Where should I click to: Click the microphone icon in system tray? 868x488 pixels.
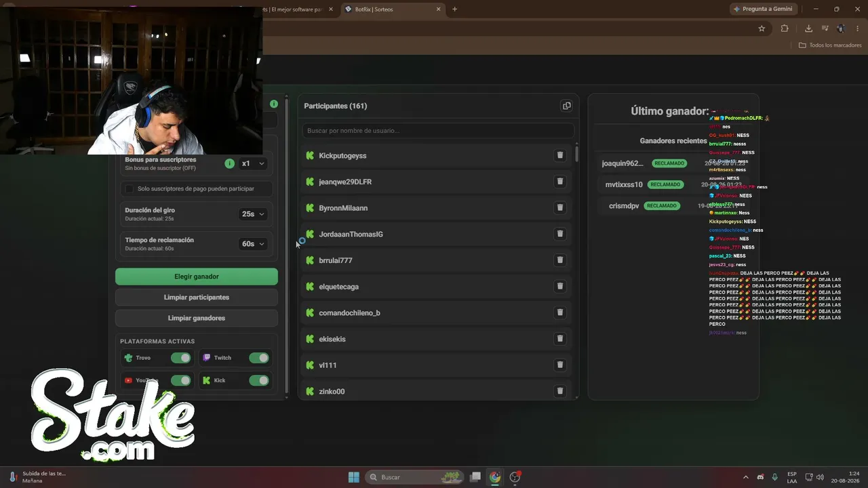pos(775,477)
